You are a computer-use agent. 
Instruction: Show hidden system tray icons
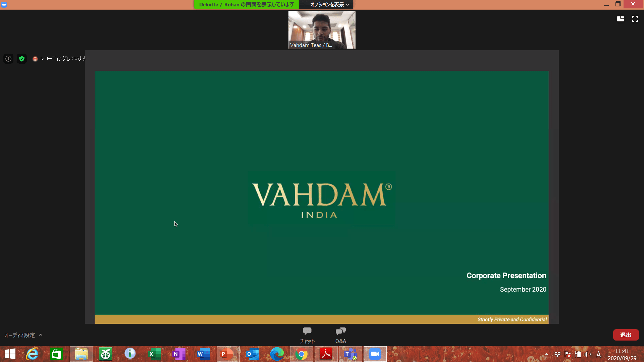(546, 354)
